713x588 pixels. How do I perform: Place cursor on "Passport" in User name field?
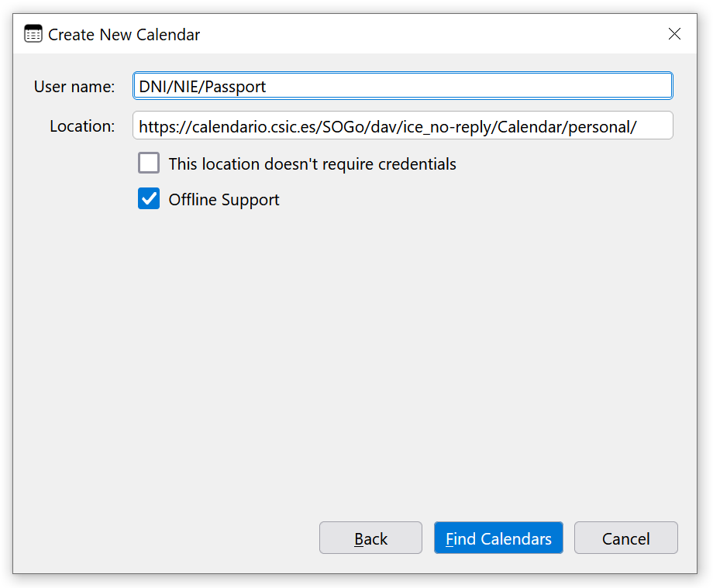pos(236,87)
